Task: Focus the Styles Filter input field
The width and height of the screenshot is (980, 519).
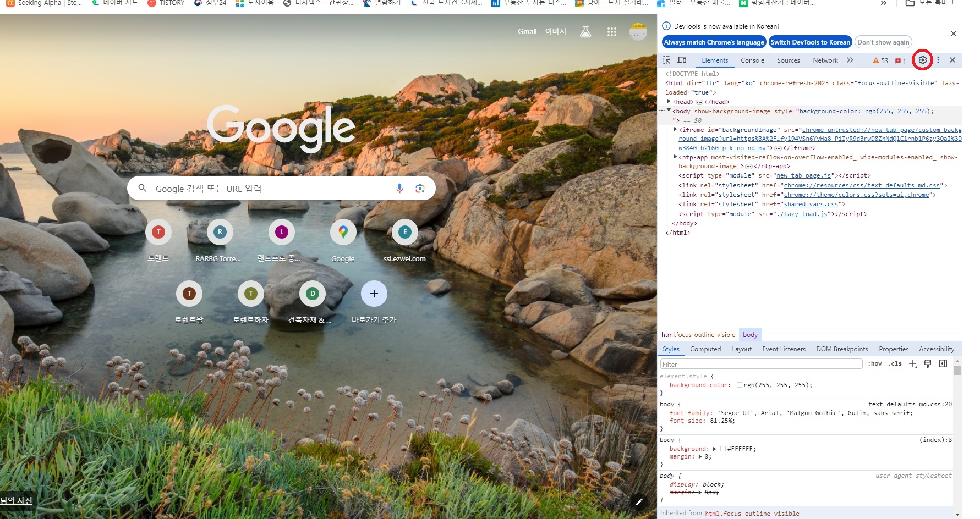Action: click(x=761, y=364)
